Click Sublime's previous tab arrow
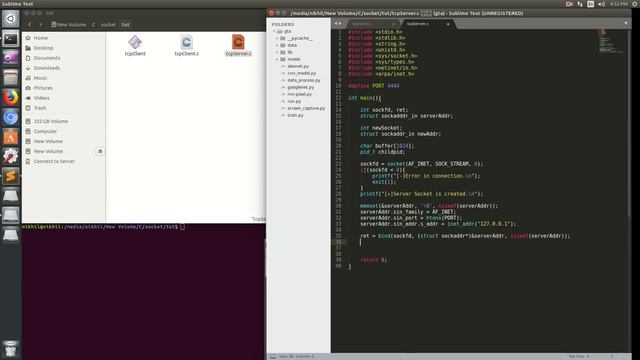The image size is (640, 360). click(336, 23)
